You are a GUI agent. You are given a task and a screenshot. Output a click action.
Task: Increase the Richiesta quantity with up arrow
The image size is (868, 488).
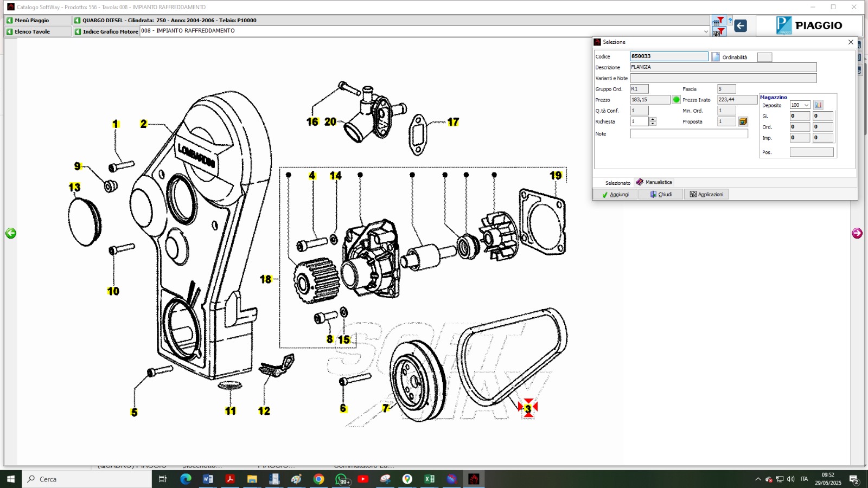[653, 119]
